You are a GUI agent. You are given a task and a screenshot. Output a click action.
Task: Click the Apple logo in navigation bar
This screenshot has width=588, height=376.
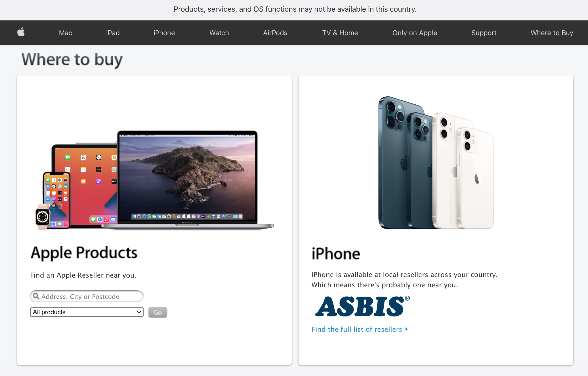click(21, 33)
